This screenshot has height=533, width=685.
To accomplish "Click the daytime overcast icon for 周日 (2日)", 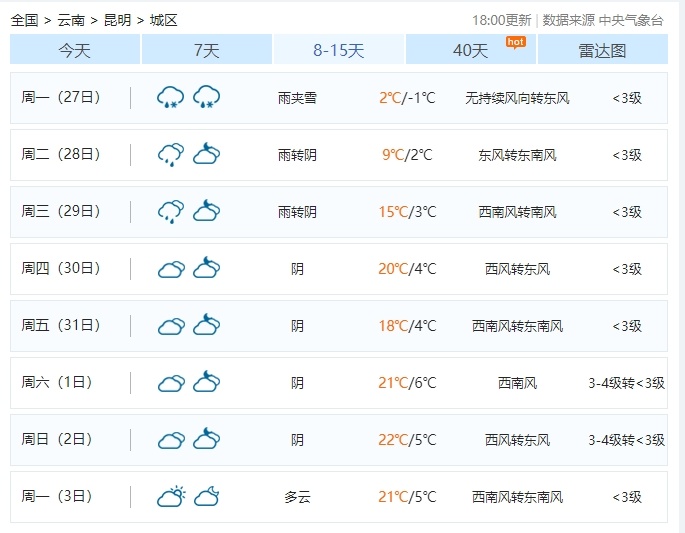I will point(171,440).
